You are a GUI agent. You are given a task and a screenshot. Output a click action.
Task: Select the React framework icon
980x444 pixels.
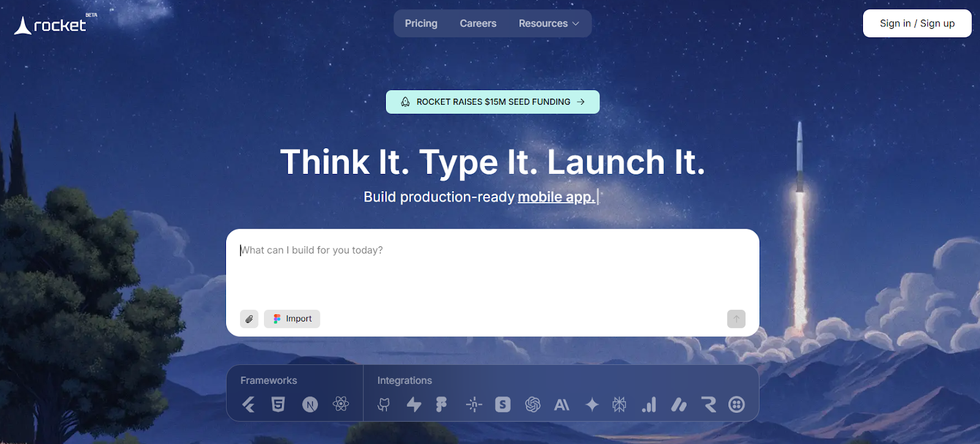coord(341,404)
